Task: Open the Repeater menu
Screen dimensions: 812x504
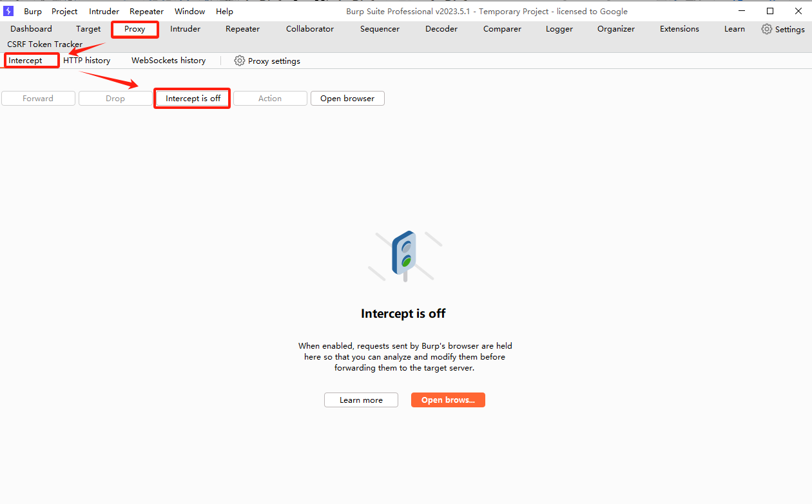Action: tap(146, 12)
